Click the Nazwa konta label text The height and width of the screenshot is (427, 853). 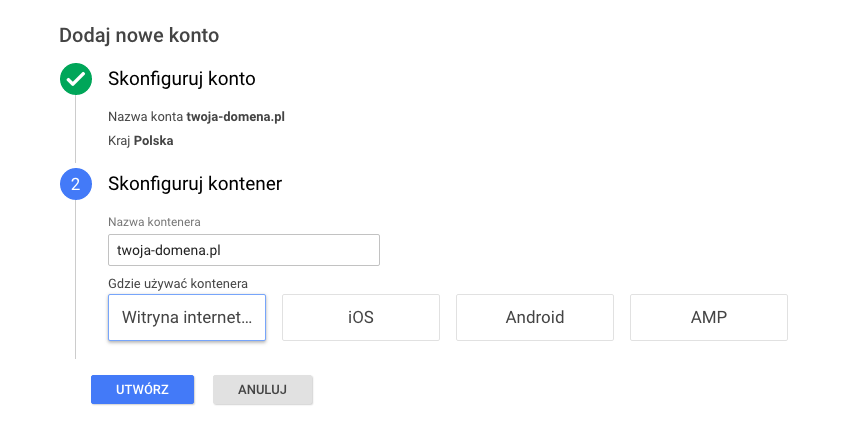click(x=145, y=117)
